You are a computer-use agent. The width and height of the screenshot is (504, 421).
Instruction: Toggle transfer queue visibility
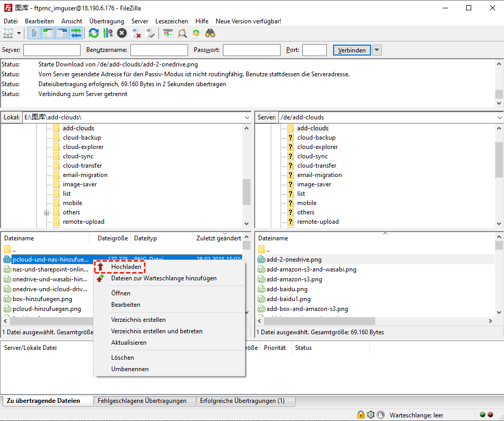76,33
